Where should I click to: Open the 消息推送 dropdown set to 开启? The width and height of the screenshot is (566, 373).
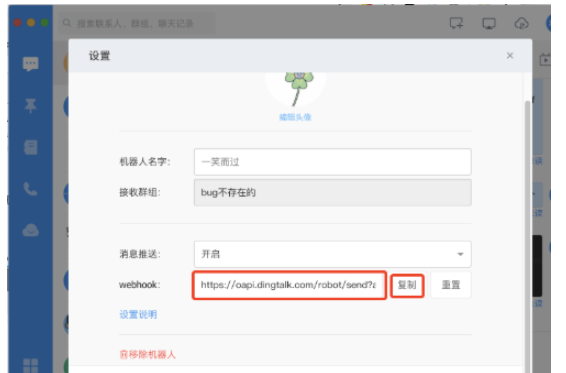click(x=332, y=254)
